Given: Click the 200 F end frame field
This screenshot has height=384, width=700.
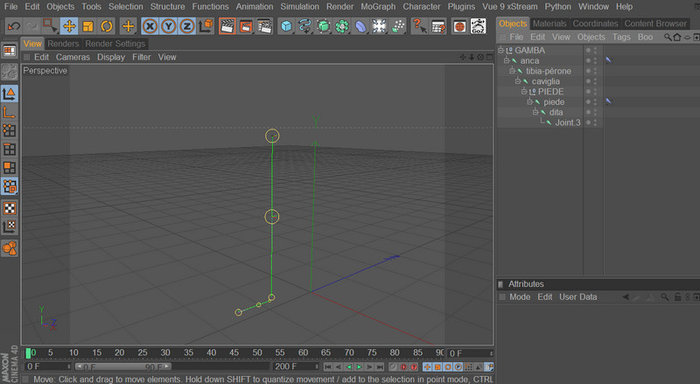Looking at the screenshot, I should pyautogui.click(x=296, y=367).
